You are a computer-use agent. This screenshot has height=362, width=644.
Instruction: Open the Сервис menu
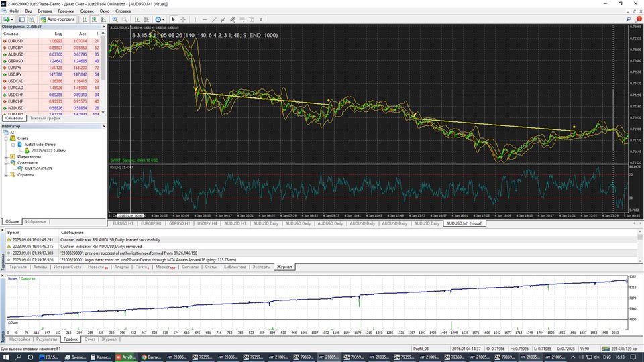click(87, 11)
